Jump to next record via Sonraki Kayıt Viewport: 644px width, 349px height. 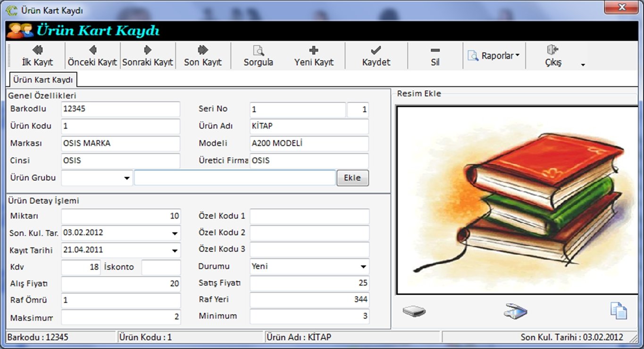tap(148, 55)
